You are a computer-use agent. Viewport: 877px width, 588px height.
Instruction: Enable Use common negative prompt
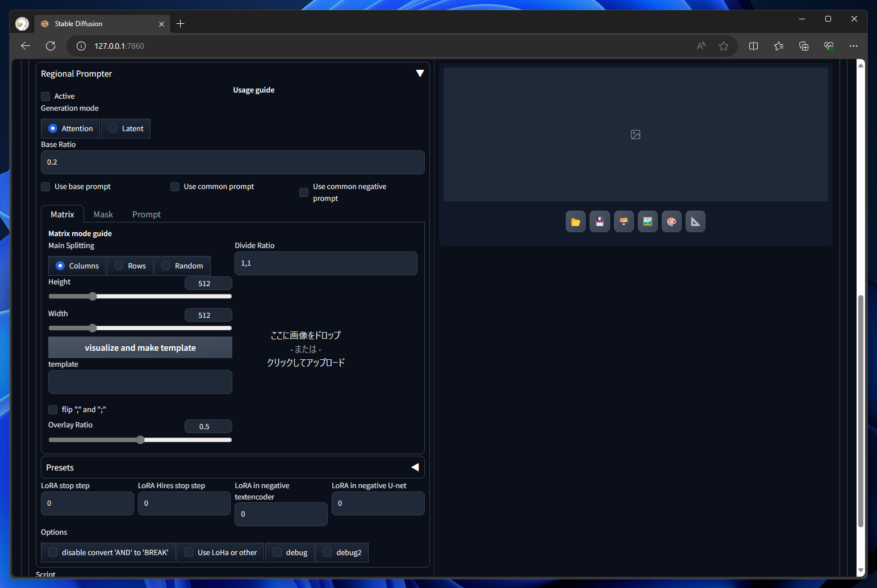(x=304, y=192)
